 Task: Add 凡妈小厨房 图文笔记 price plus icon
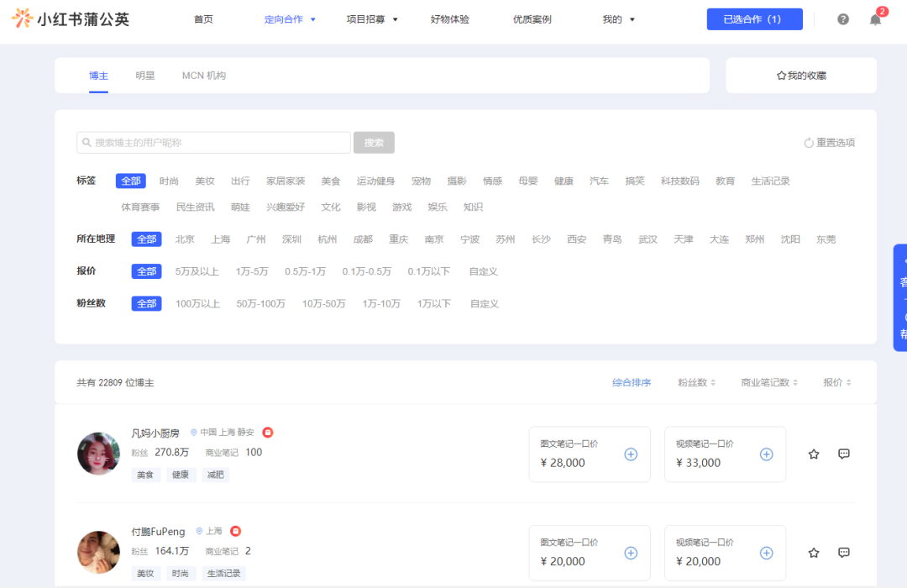coord(631,454)
